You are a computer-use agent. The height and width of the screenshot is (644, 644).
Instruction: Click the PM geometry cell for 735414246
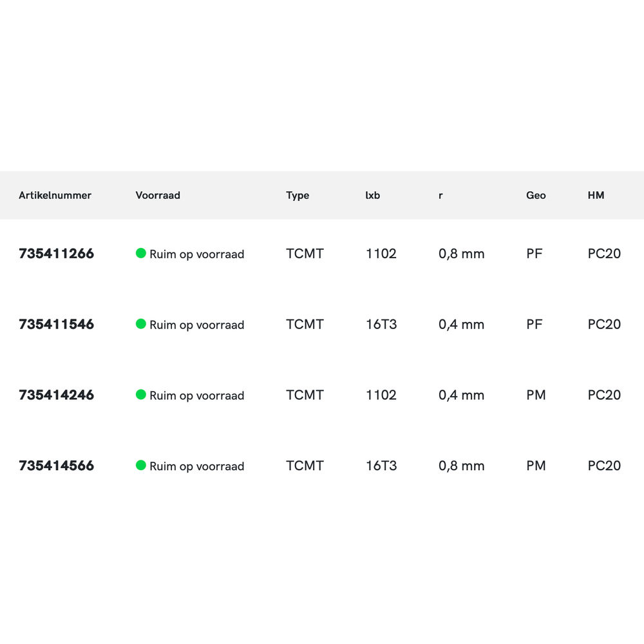(x=536, y=395)
